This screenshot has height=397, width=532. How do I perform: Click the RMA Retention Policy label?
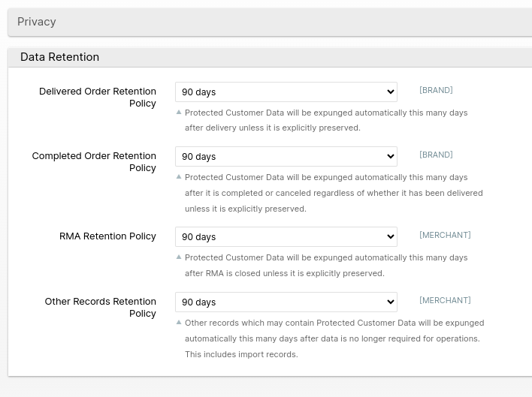click(x=107, y=236)
